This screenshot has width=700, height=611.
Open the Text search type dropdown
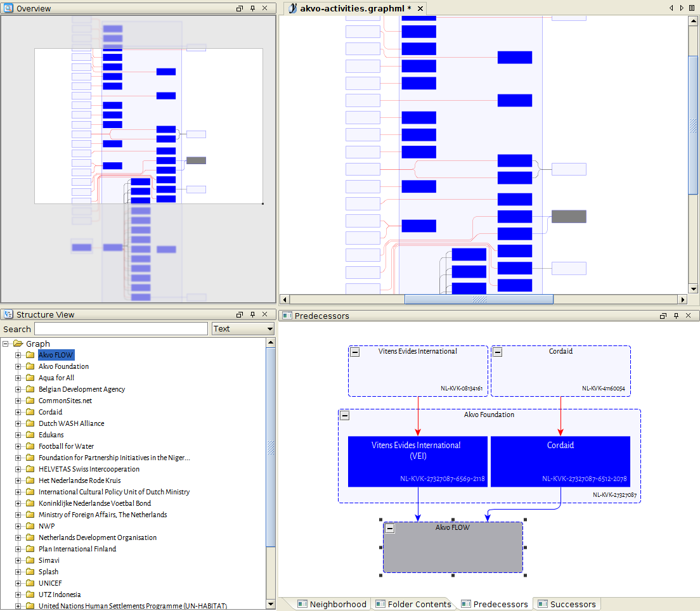pyautogui.click(x=269, y=329)
